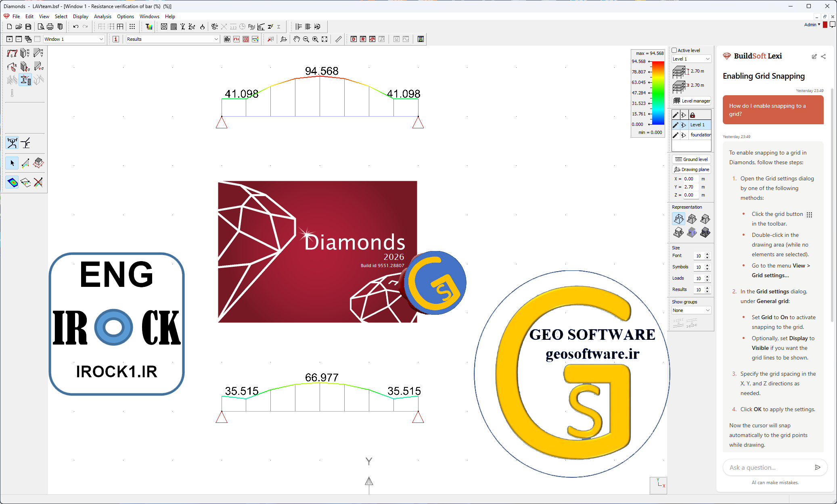
Task: Toggle Level 1 visibility eye icon
Action: (684, 125)
